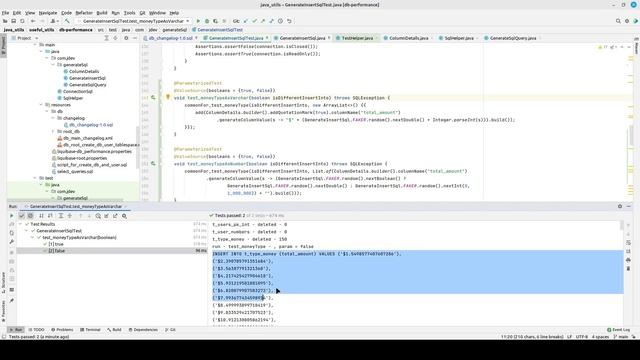Screen dimensions: 640x360
Task: Open IDE settings gear in top right
Action: point(627,21)
